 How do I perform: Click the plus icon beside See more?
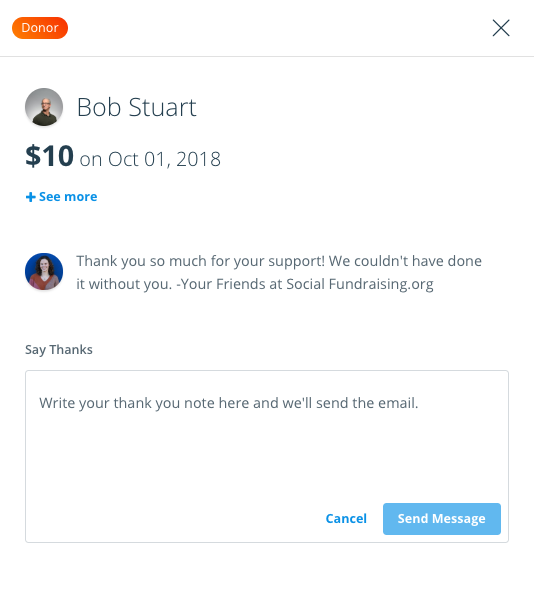31,197
